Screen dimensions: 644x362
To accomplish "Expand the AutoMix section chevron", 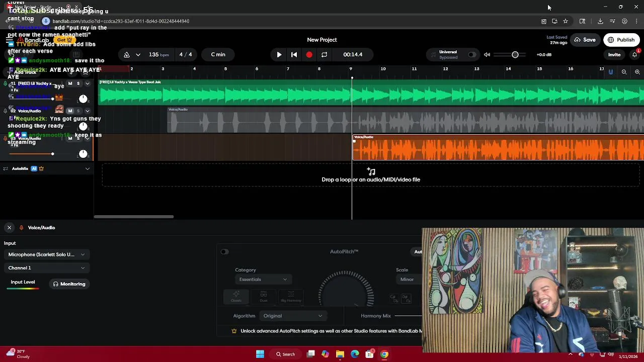I will point(87,168).
